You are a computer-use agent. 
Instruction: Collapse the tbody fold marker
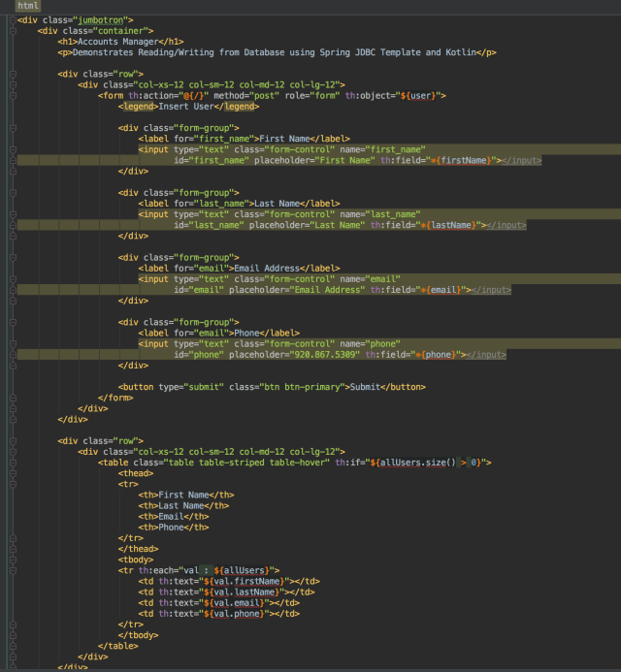pos(12,560)
